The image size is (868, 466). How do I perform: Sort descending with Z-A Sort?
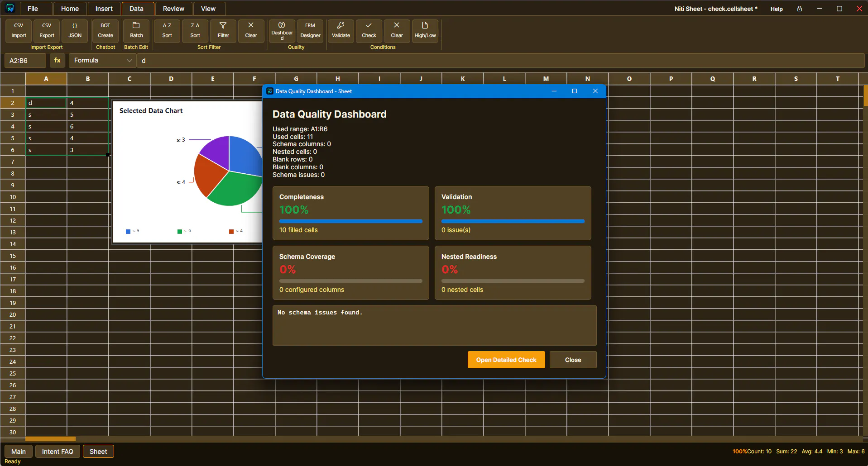click(195, 31)
